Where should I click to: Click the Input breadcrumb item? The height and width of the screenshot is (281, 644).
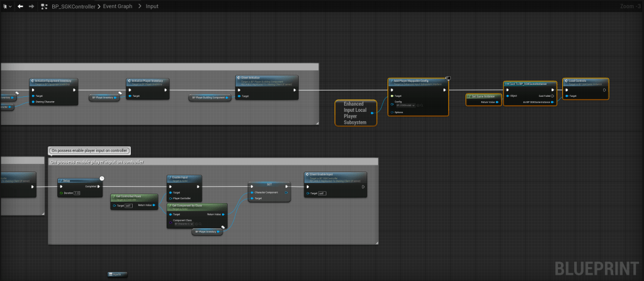click(x=152, y=6)
